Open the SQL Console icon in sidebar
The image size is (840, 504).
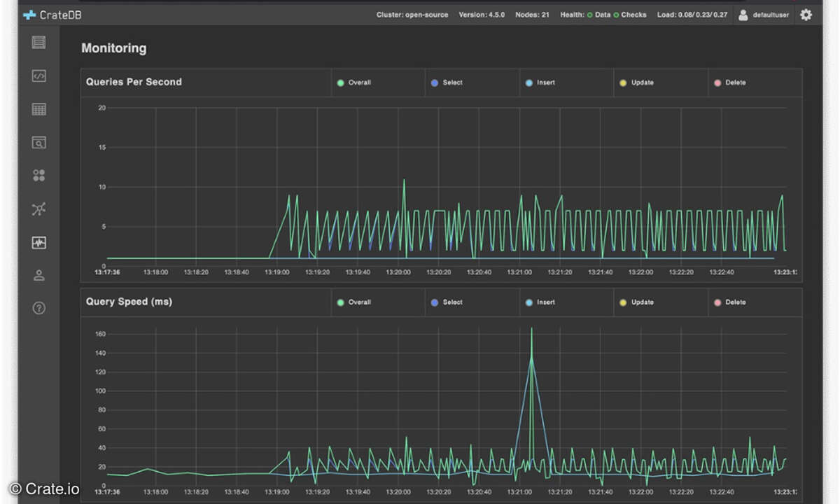pos(39,76)
